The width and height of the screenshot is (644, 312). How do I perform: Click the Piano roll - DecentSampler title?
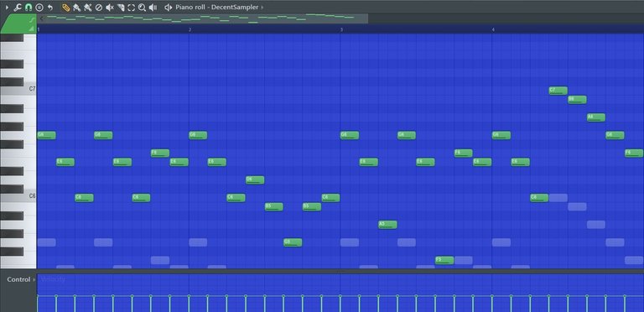click(217, 8)
